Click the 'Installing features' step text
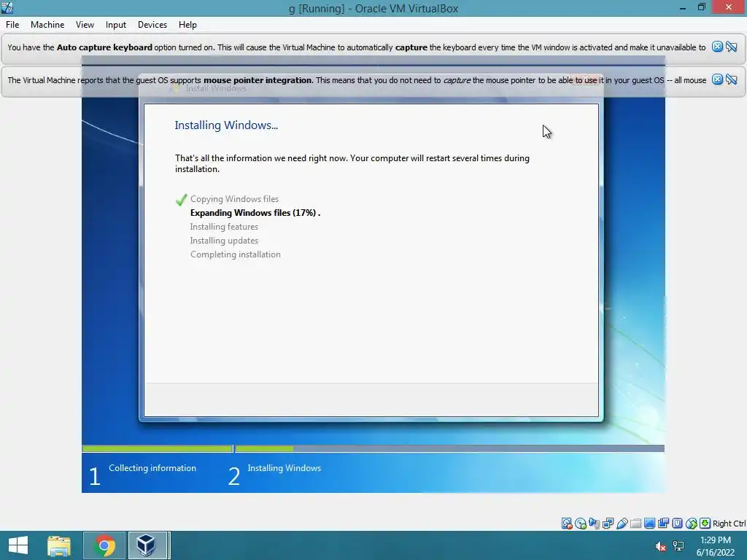The image size is (747, 560). click(224, 227)
